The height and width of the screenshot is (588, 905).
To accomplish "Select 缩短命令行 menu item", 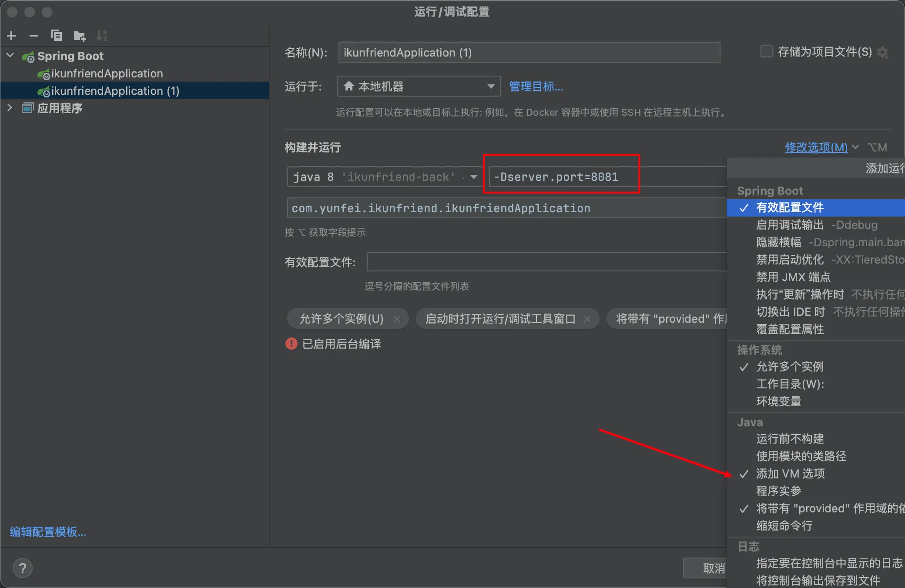I will 816,526.
